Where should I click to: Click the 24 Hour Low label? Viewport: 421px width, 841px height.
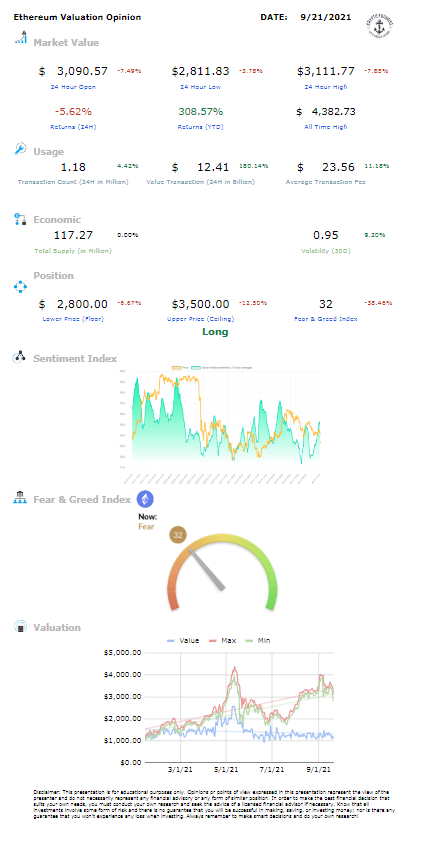point(202,86)
